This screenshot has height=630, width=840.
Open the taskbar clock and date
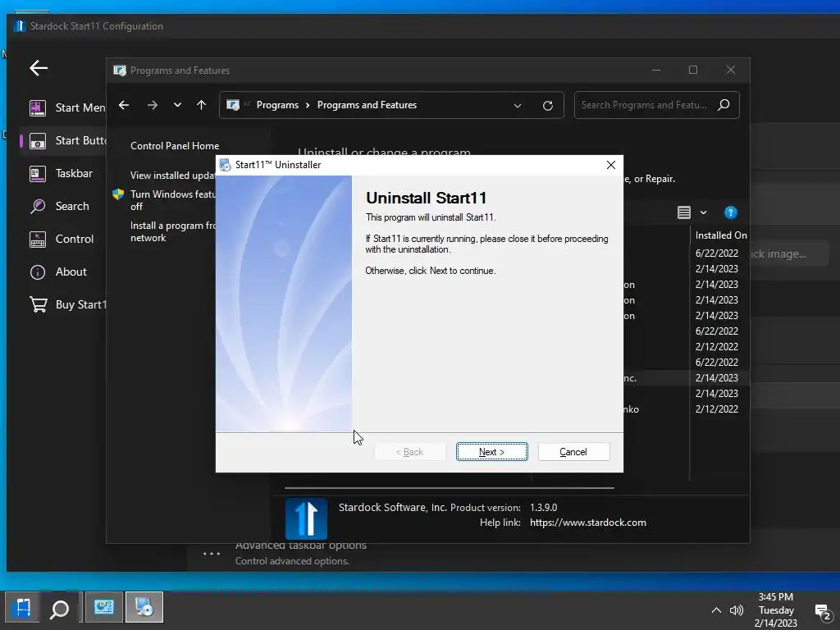[776, 610]
